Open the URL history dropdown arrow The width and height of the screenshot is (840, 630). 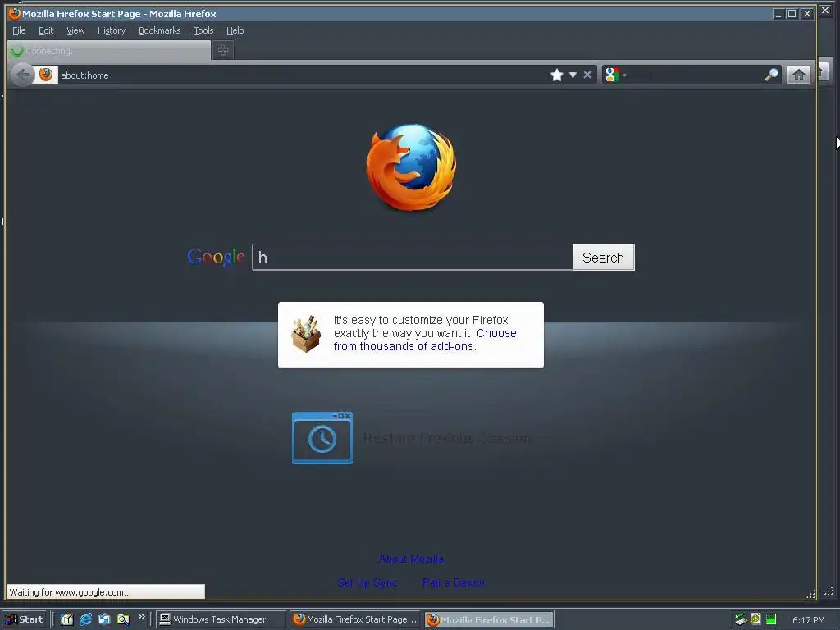pos(573,75)
